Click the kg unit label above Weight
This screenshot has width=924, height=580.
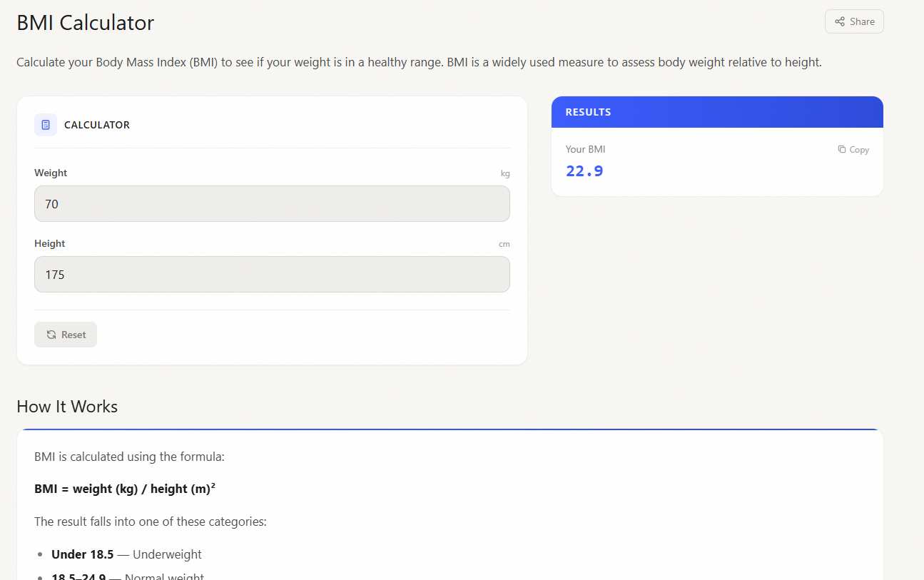point(505,173)
